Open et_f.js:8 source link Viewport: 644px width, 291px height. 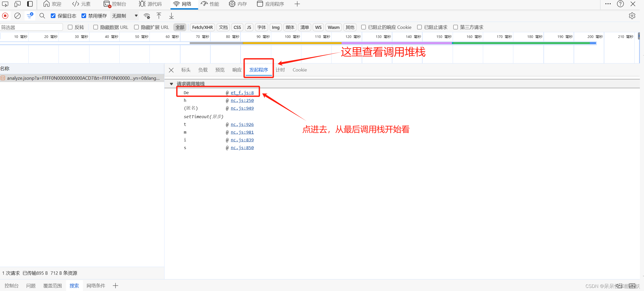click(x=242, y=93)
